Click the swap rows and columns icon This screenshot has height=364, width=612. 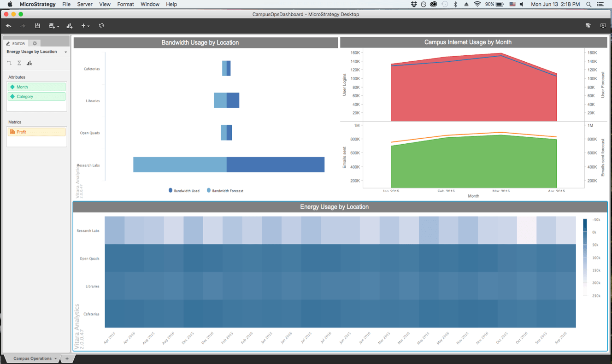coord(9,63)
